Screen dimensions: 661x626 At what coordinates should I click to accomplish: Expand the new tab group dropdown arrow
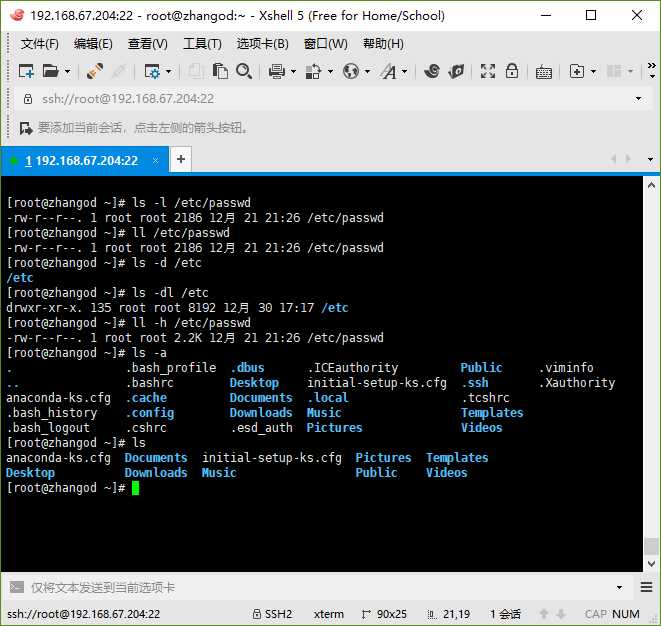(x=593, y=72)
